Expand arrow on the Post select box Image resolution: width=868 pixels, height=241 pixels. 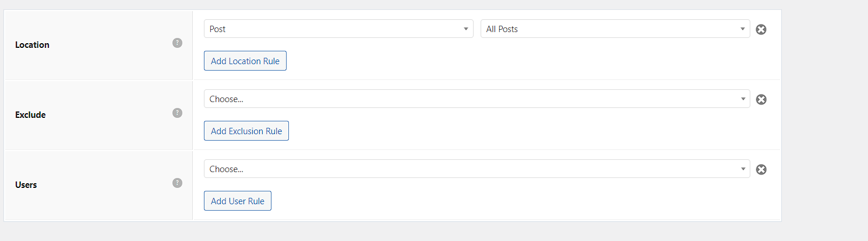point(465,29)
